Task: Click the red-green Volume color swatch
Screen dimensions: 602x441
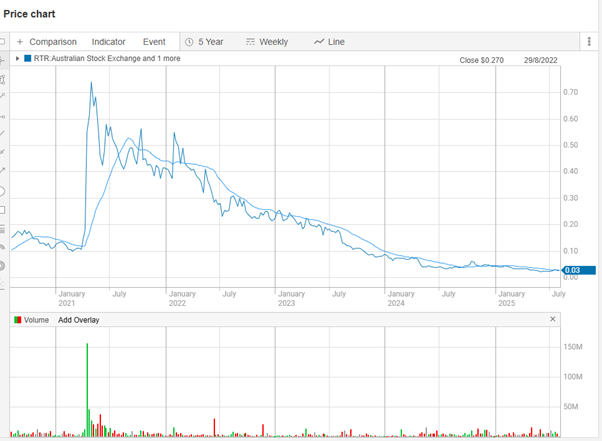Action: coord(17,320)
